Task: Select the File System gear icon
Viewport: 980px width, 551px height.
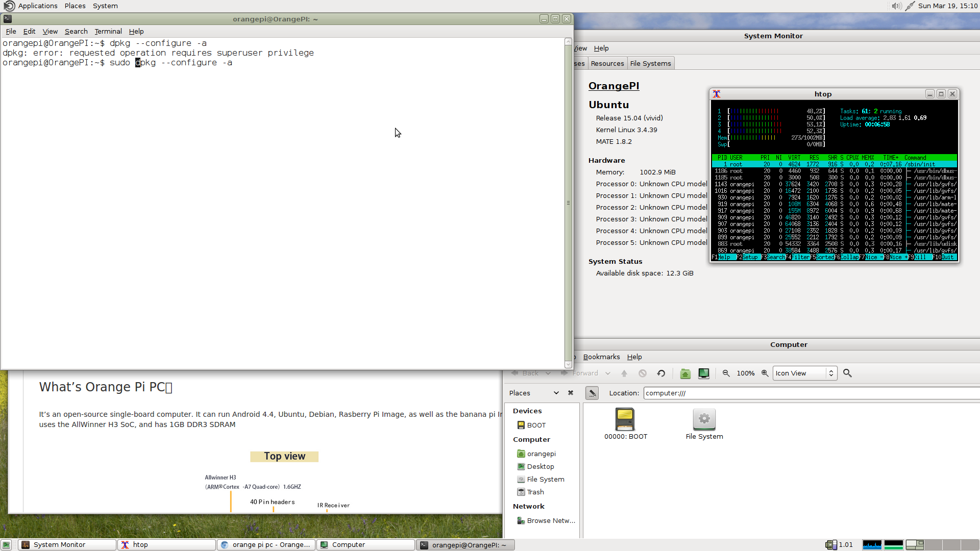Action: pyautogui.click(x=704, y=423)
